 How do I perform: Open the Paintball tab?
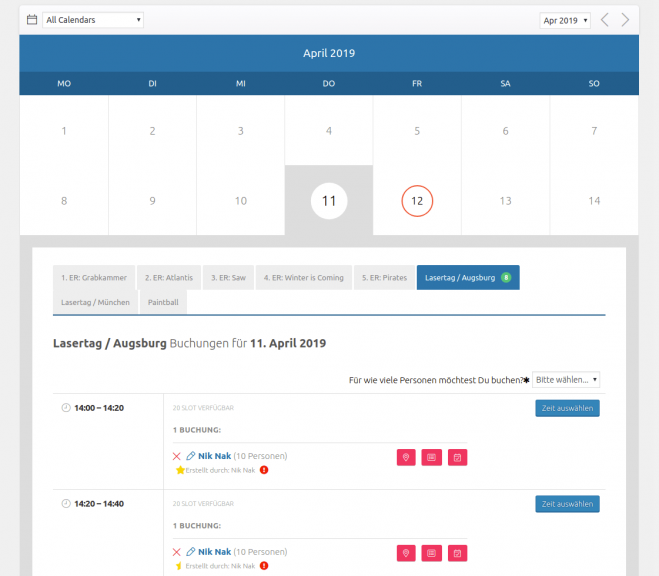[163, 302]
